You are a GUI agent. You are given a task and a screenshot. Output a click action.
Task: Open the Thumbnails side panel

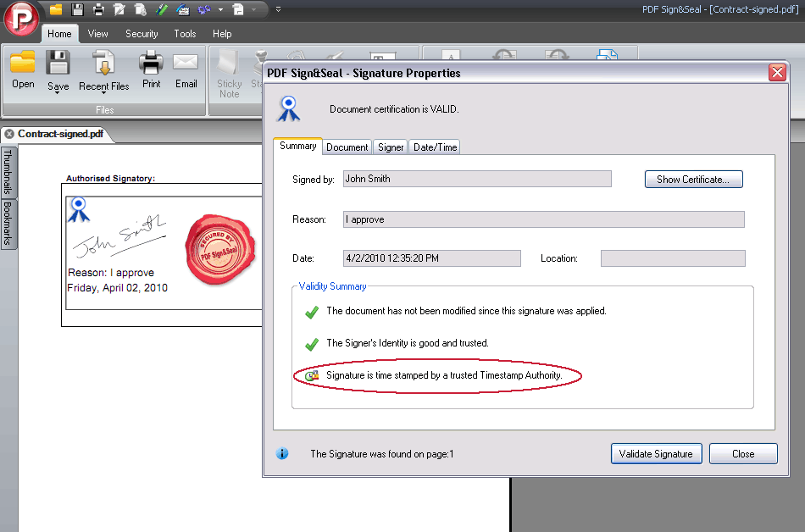[x=8, y=172]
